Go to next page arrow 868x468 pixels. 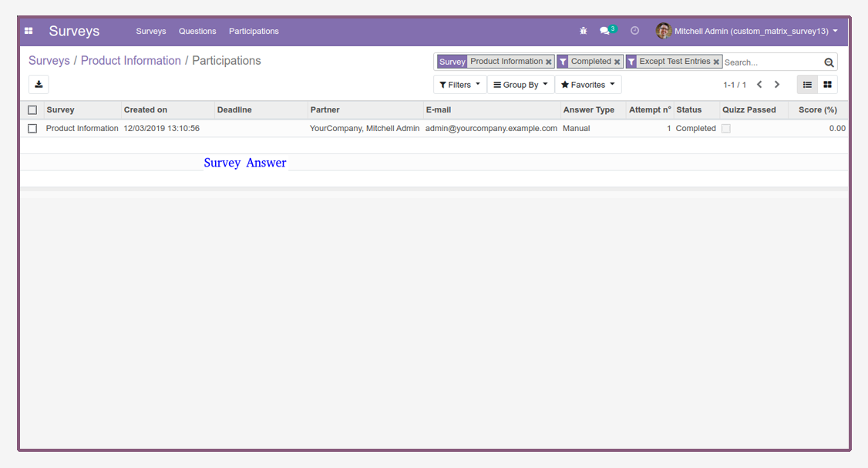[777, 85]
